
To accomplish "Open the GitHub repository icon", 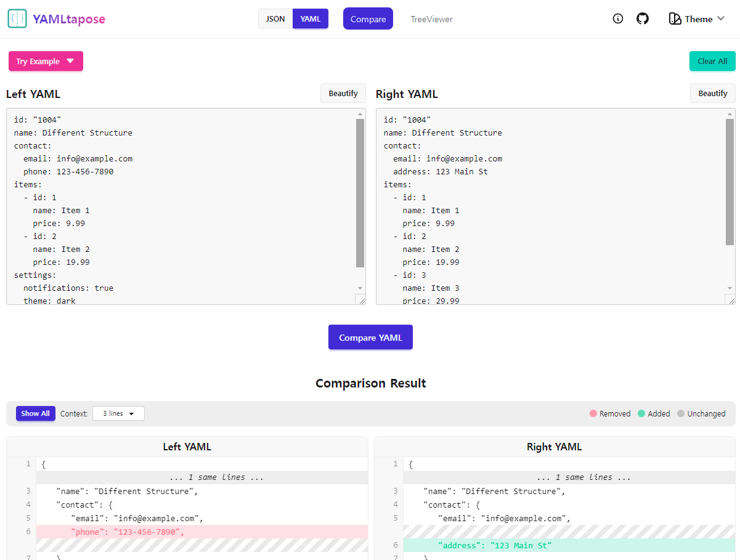I will coord(643,18).
